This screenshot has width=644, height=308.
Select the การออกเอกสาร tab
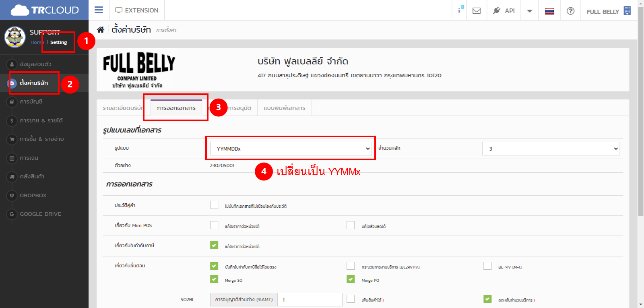coord(176,108)
